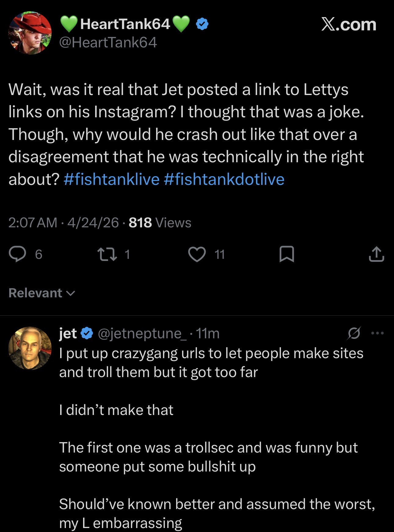Tap the share upload icon
This screenshot has height=532, width=394.
coord(376,254)
